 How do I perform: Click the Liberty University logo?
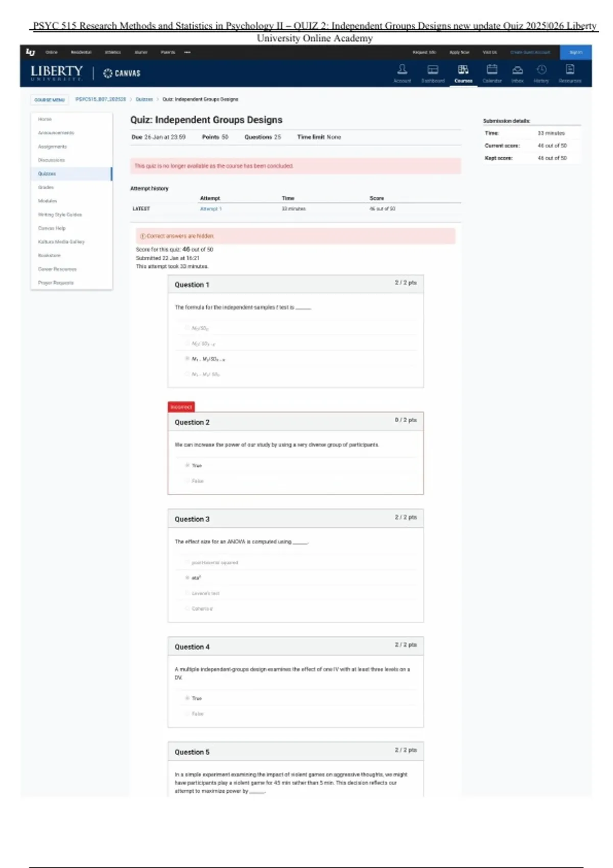coord(56,73)
